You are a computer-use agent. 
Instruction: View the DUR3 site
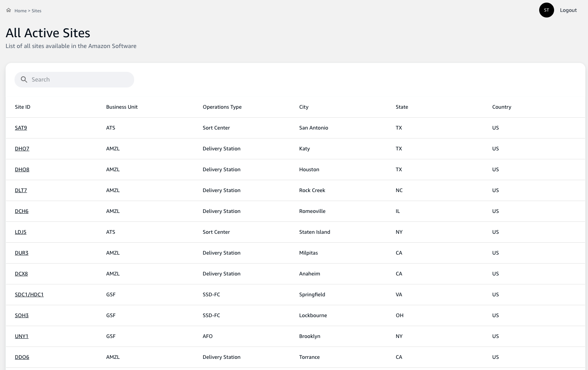pyautogui.click(x=22, y=253)
